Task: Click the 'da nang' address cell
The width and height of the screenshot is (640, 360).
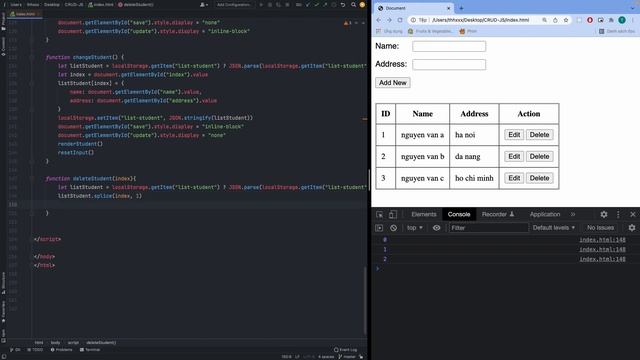Action: (x=474, y=157)
